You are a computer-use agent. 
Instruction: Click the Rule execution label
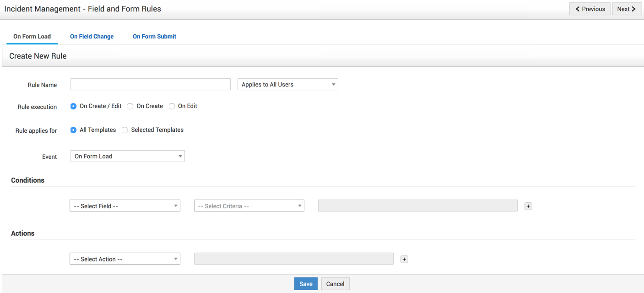tap(37, 107)
